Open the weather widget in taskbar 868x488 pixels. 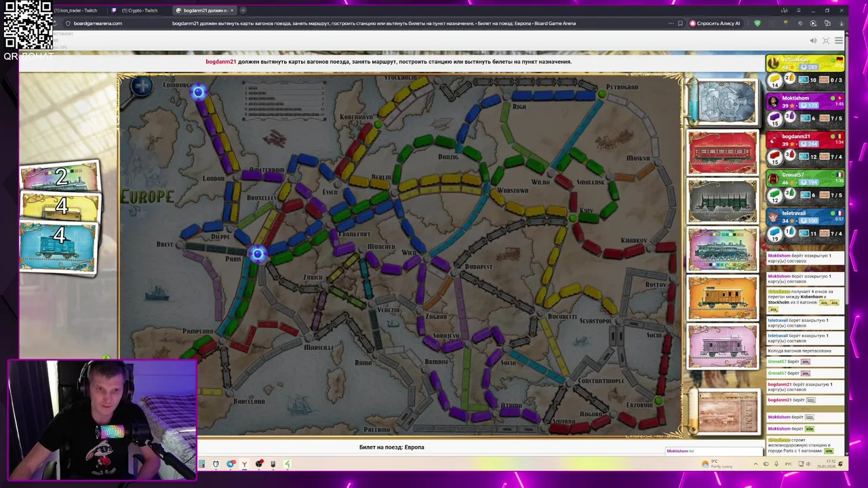pos(718,464)
